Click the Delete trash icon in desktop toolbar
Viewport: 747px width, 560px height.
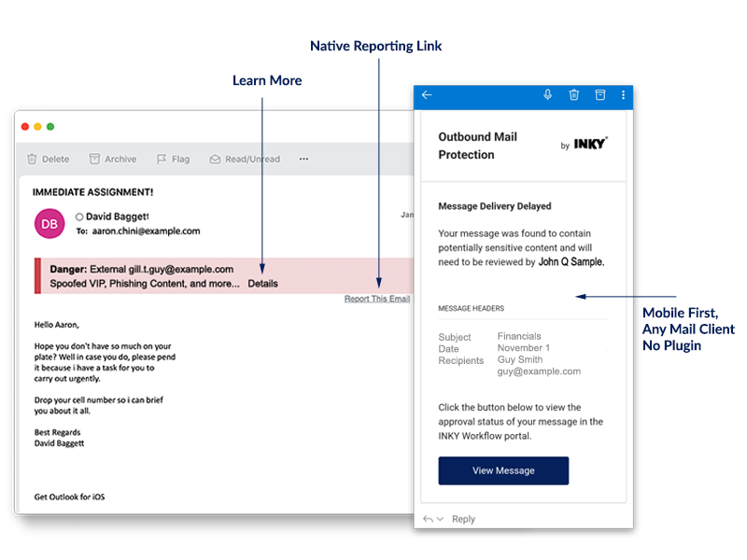33,160
